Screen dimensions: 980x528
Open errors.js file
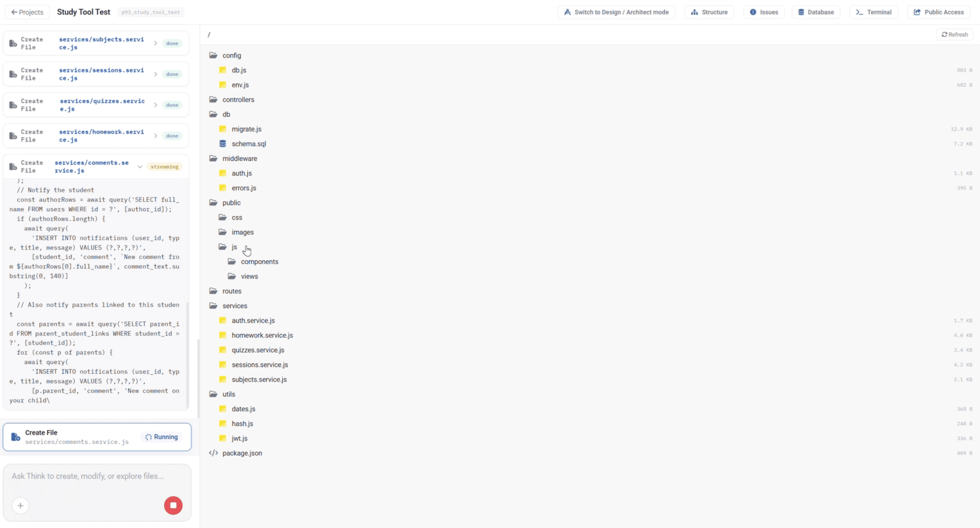244,188
